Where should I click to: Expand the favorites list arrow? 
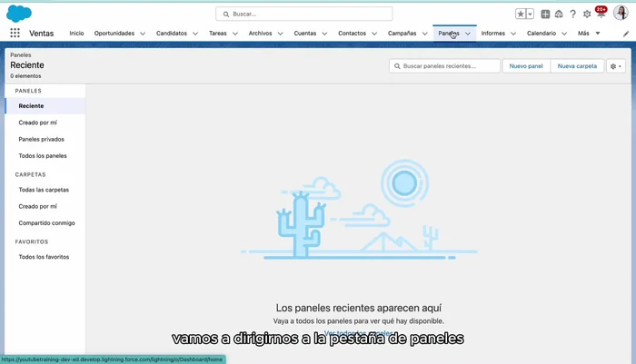(x=530, y=14)
